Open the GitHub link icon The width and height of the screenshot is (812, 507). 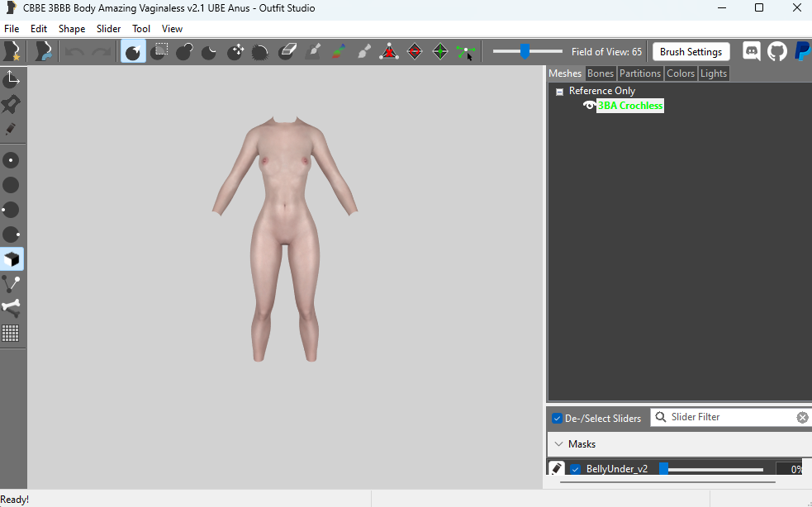coord(776,51)
